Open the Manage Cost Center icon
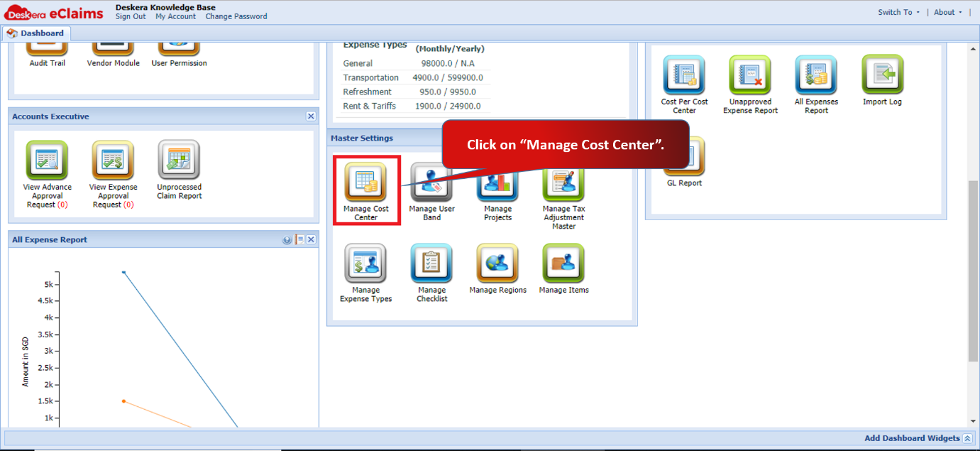The image size is (980, 451). coord(365,182)
